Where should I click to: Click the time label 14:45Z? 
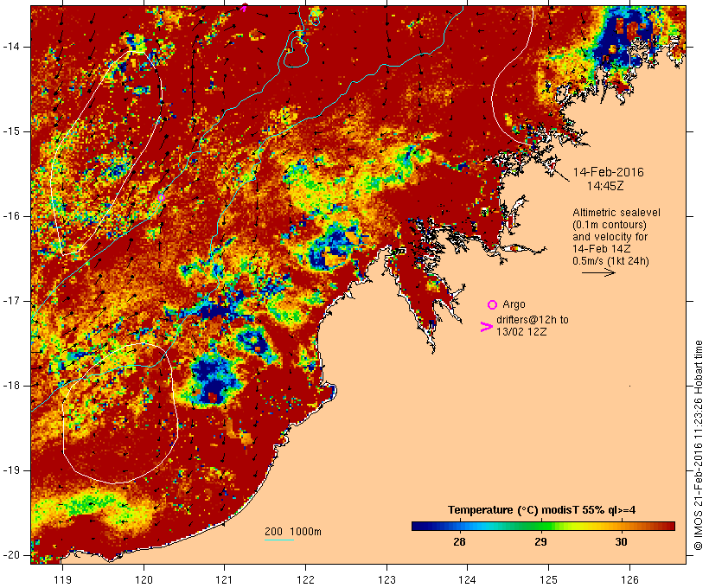click(x=605, y=186)
